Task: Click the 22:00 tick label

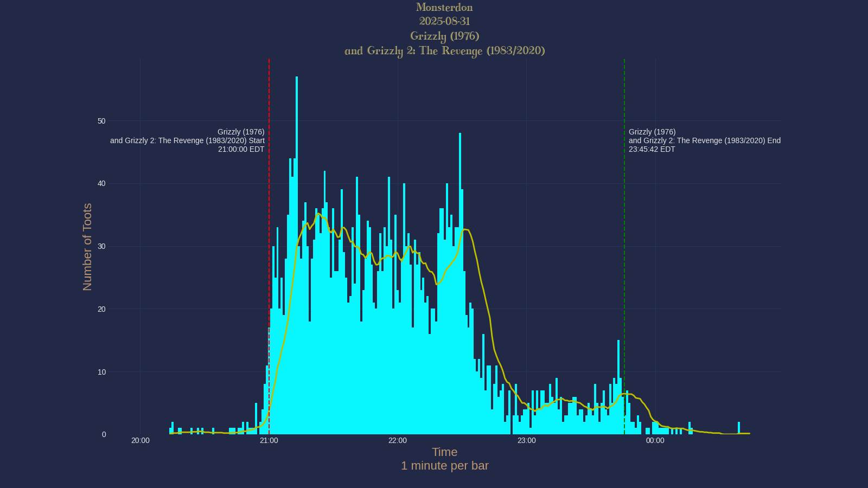Action: pyautogui.click(x=398, y=440)
